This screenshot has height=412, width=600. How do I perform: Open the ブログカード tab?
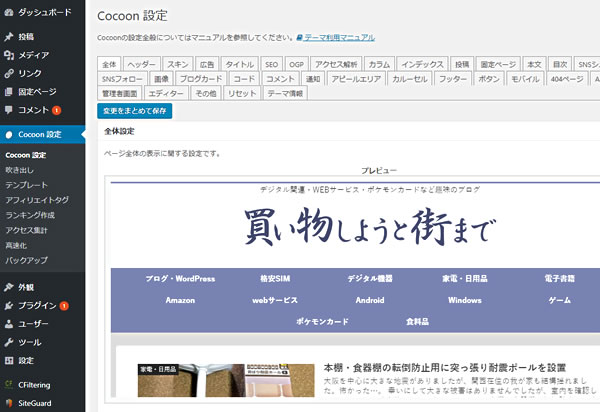[x=201, y=79]
